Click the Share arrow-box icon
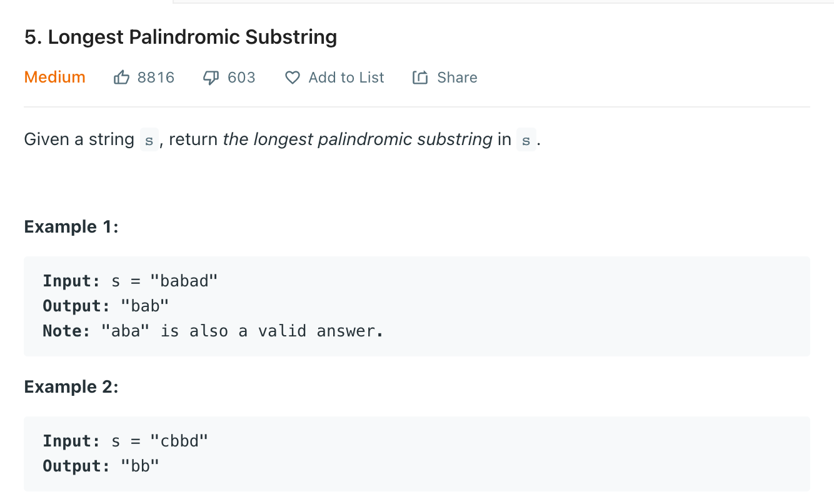 (x=420, y=78)
